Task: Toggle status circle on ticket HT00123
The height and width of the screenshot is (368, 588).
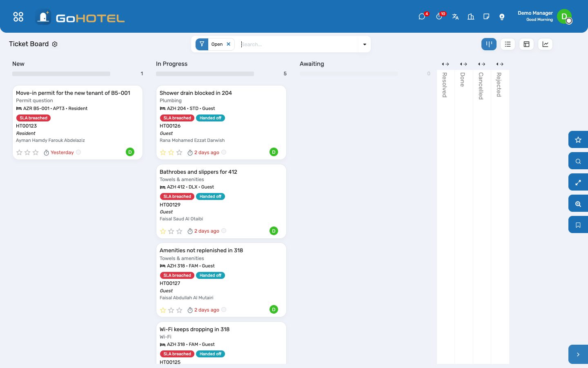Action: coord(78,152)
